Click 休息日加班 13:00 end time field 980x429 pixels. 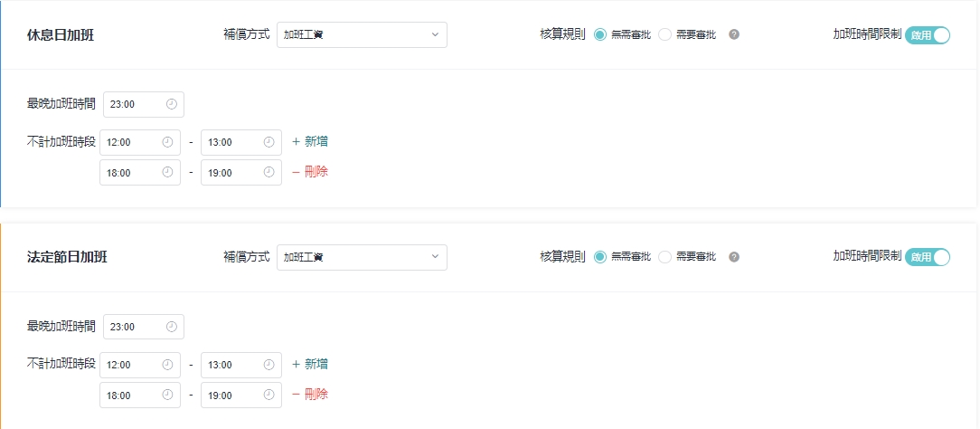233,142
